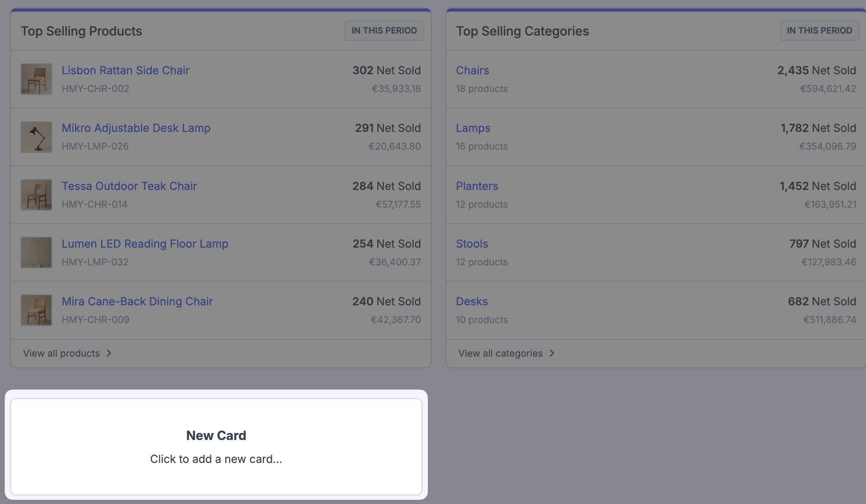Open Top Selling Categories period selector
This screenshot has width=866, height=504.
coord(820,30)
